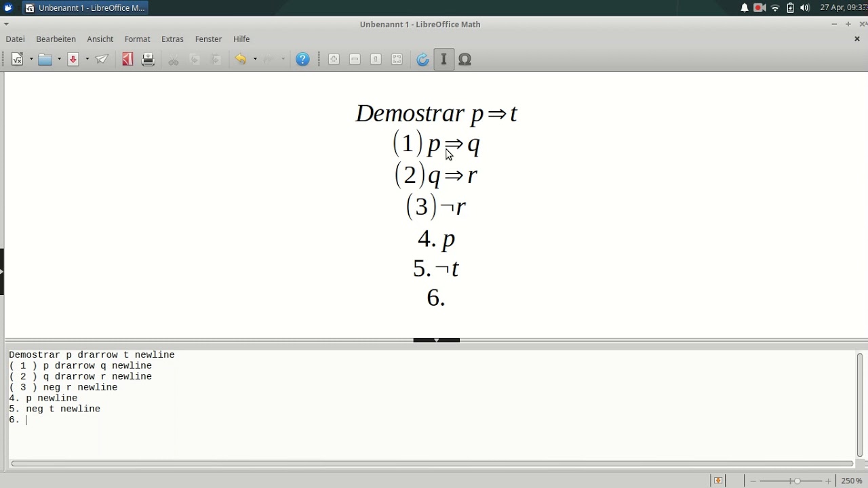Expand the Save options dropdown arrow
Screen dimensions: 868x488
coord(87,60)
